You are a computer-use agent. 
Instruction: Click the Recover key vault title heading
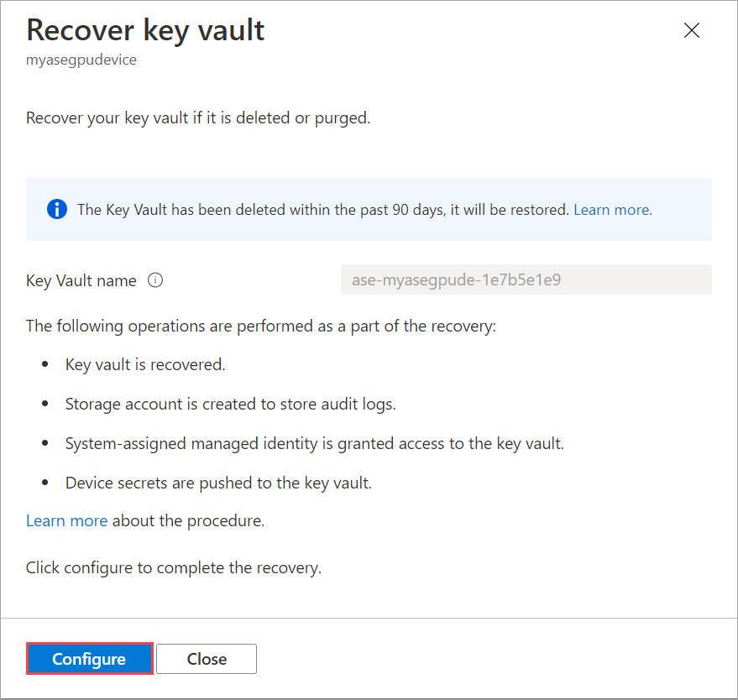pyautogui.click(x=145, y=31)
